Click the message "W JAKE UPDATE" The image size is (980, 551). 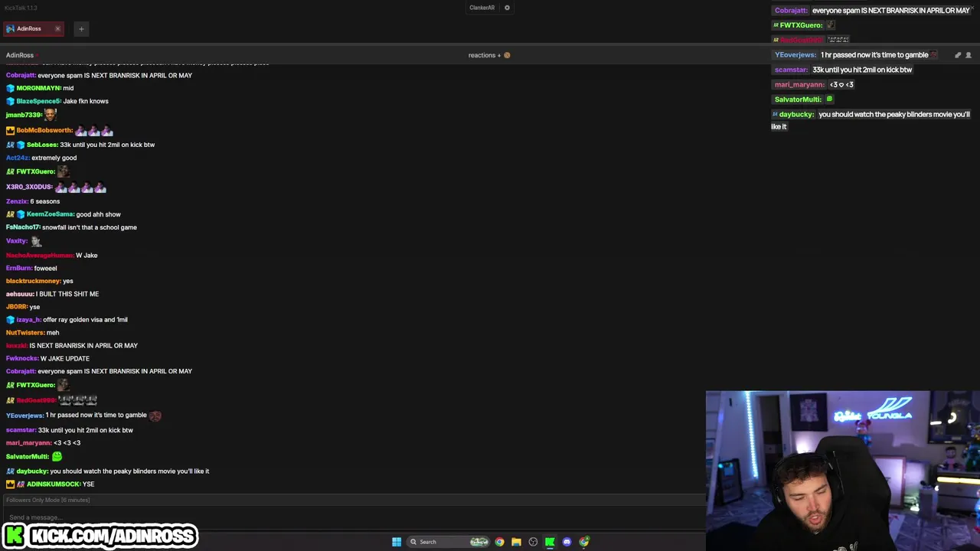click(x=65, y=358)
